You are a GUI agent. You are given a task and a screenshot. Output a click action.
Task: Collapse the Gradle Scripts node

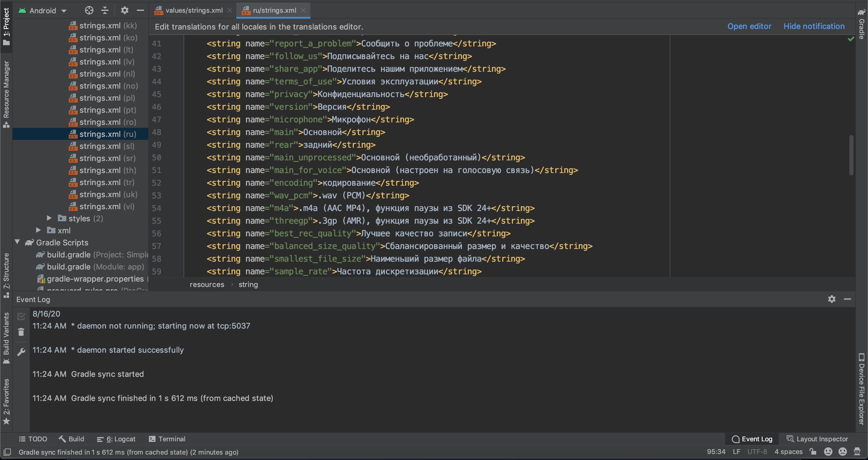(17, 242)
